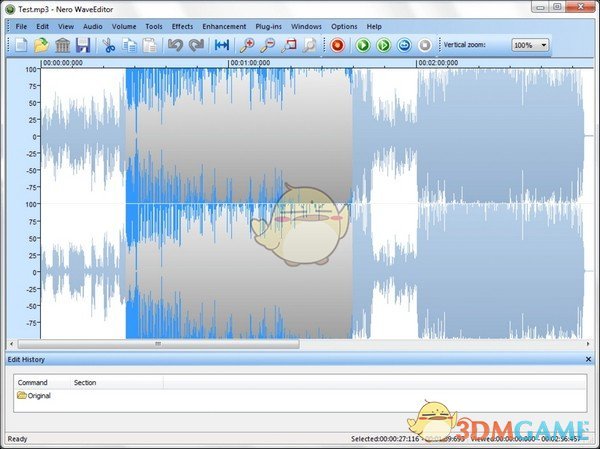Click the right arrow of waveform scrollbar

pyautogui.click(x=588, y=344)
